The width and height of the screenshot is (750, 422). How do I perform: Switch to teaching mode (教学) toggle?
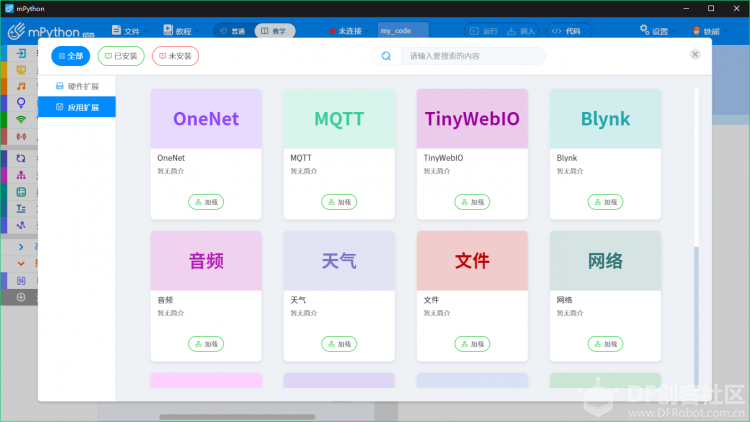pos(275,31)
